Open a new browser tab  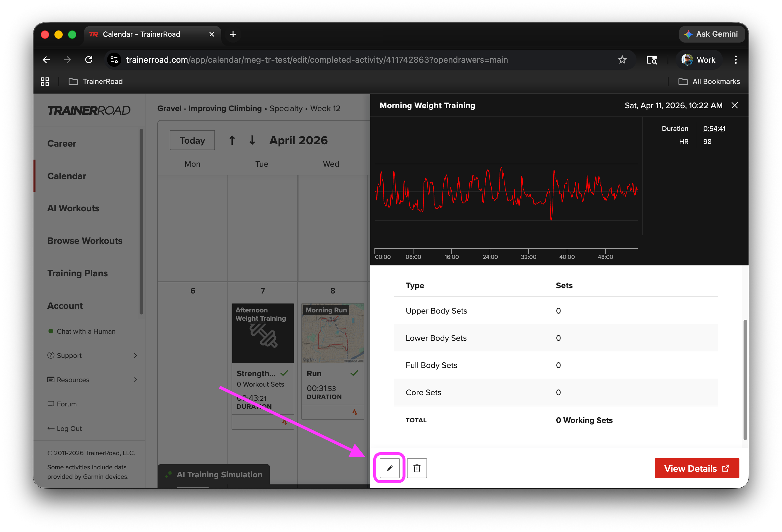point(233,34)
